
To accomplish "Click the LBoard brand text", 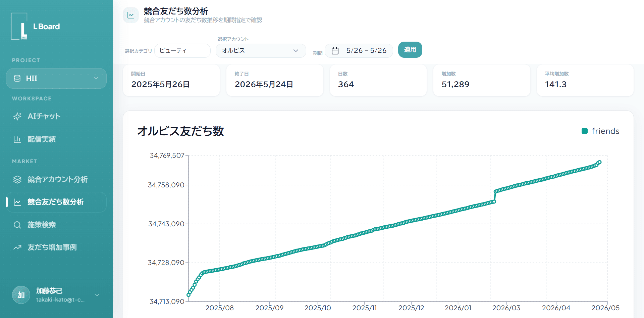I will click(x=47, y=27).
